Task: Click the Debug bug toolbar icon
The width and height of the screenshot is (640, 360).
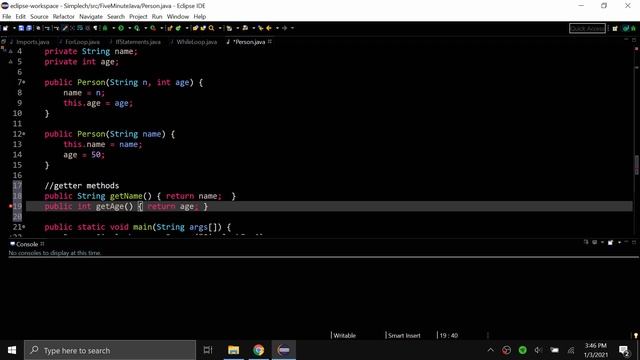Action: coord(105,28)
